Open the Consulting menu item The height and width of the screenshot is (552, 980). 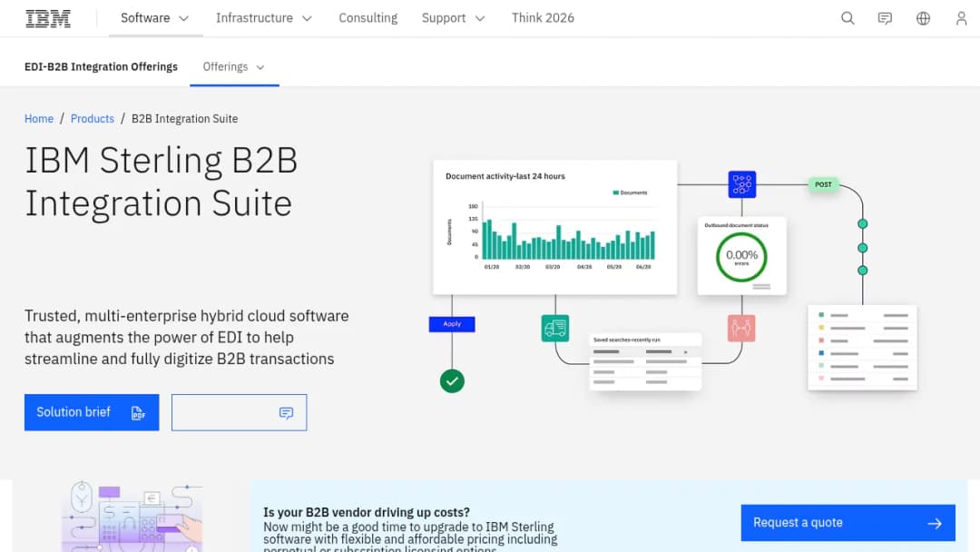tap(368, 18)
